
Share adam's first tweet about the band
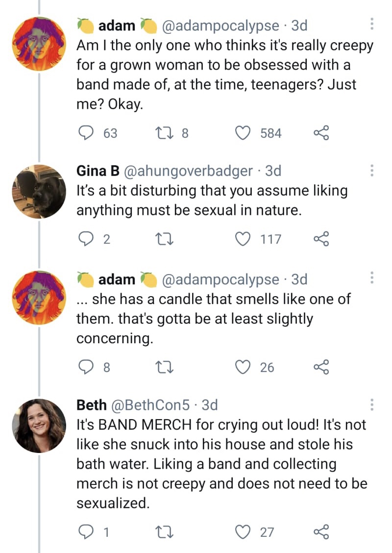(320, 133)
